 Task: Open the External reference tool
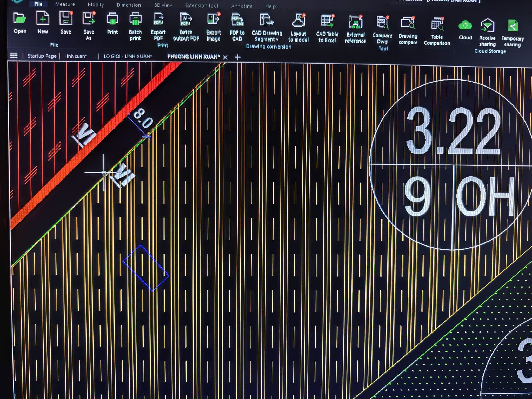click(355, 22)
